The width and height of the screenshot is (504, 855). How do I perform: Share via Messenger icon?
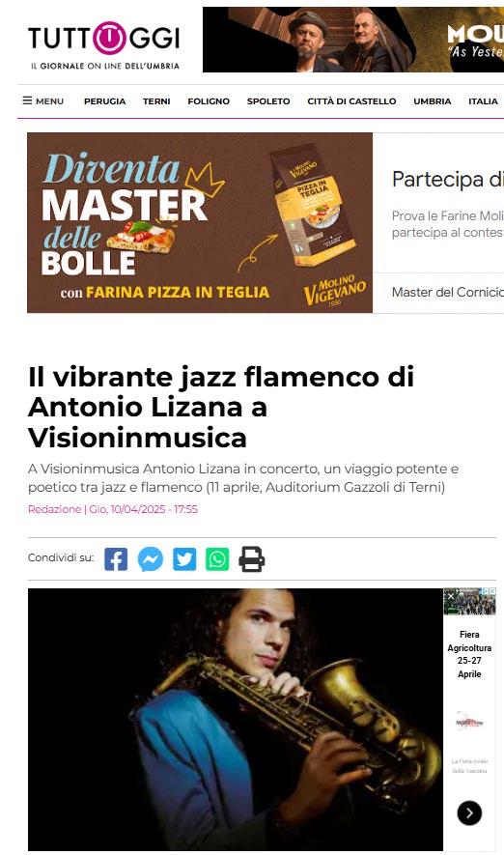pos(151,559)
